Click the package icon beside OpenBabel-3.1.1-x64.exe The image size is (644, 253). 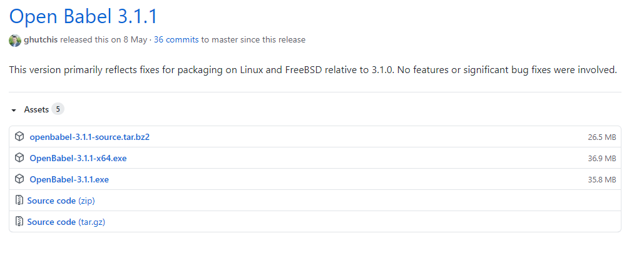[19, 158]
